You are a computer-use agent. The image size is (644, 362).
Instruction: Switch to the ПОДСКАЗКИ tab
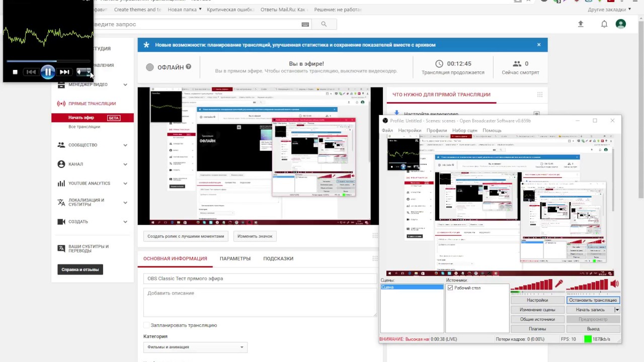tap(278, 258)
